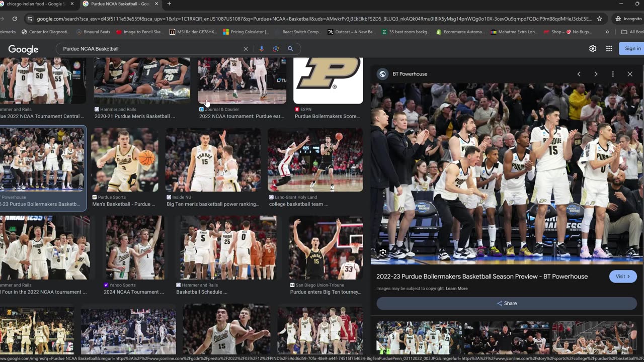Open the Incognito profile indicator
Image resolution: width=644 pixels, height=362 pixels.
(x=628, y=19)
